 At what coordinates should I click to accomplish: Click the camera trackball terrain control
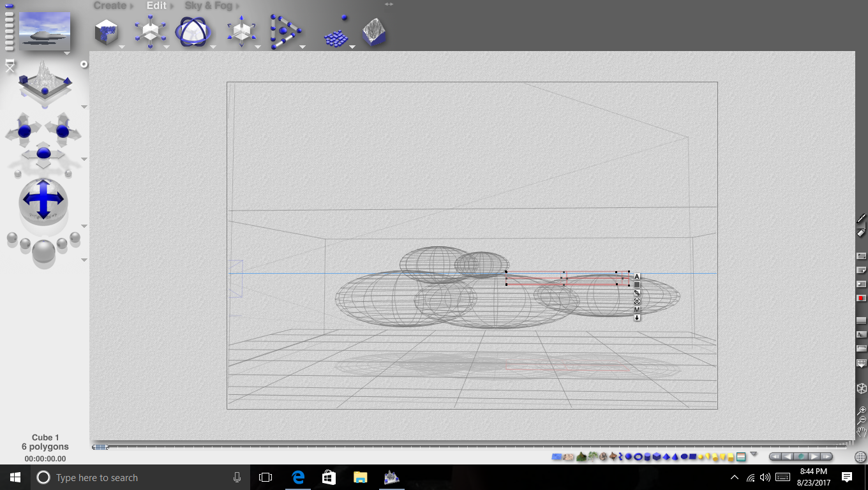43,84
